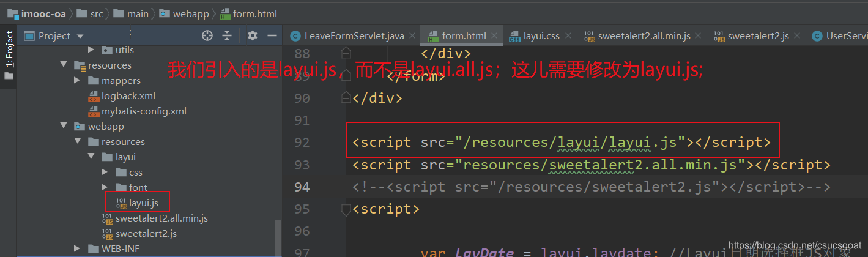Viewport: 868px width, 257px height.
Task: Close the layui.css tab
Action: [x=568, y=36]
